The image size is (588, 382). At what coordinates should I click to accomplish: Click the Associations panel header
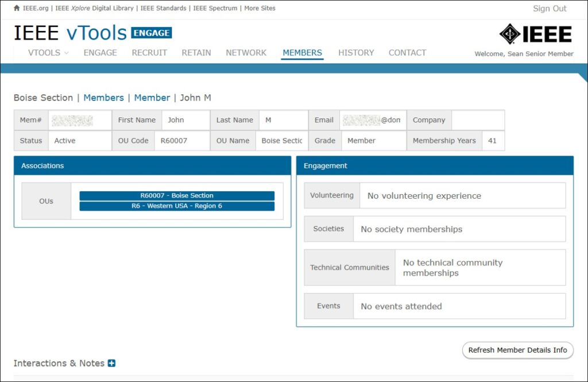pyautogui.click(x=152, y=166)
